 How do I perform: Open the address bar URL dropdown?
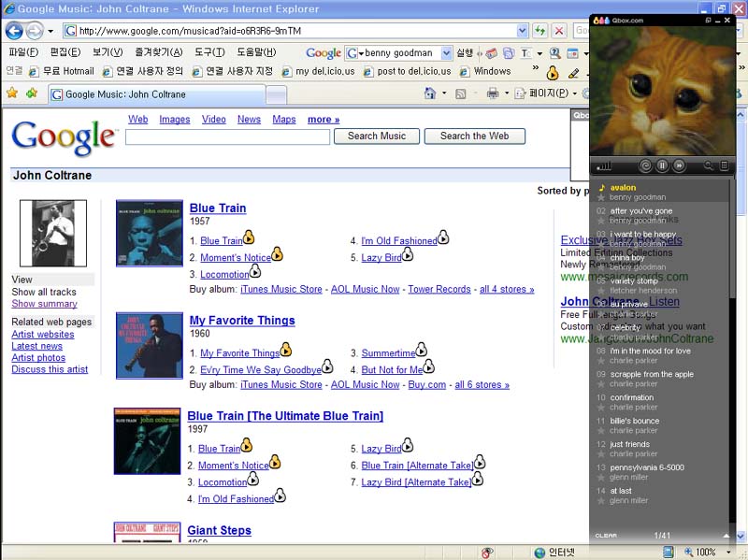(x=522, y=31)
